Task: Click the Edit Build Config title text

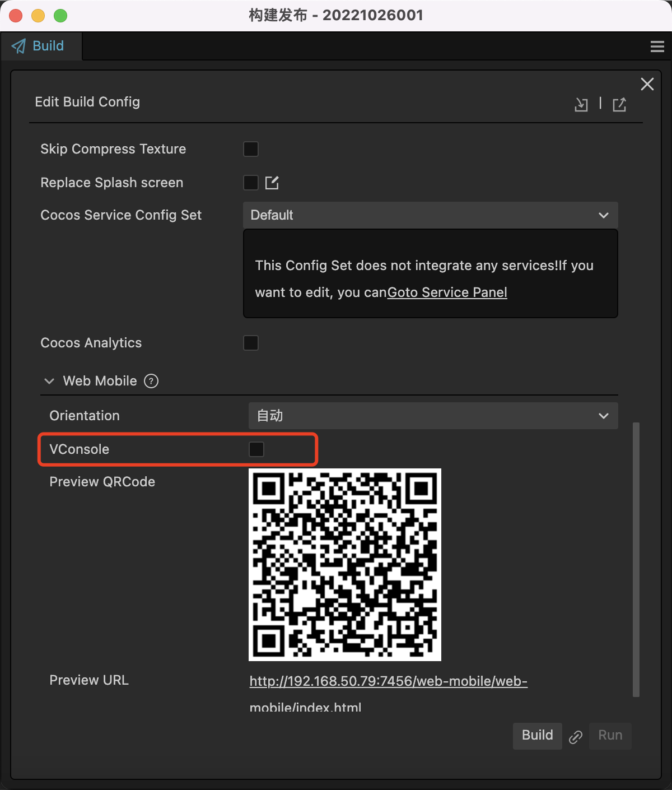Action: tap(87, 102)
